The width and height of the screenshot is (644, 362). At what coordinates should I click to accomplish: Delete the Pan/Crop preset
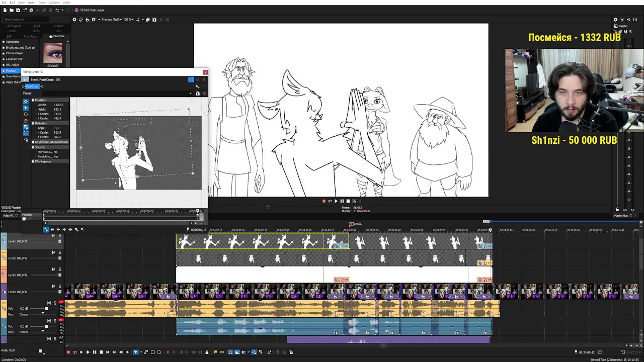click(x=204, y=94)
